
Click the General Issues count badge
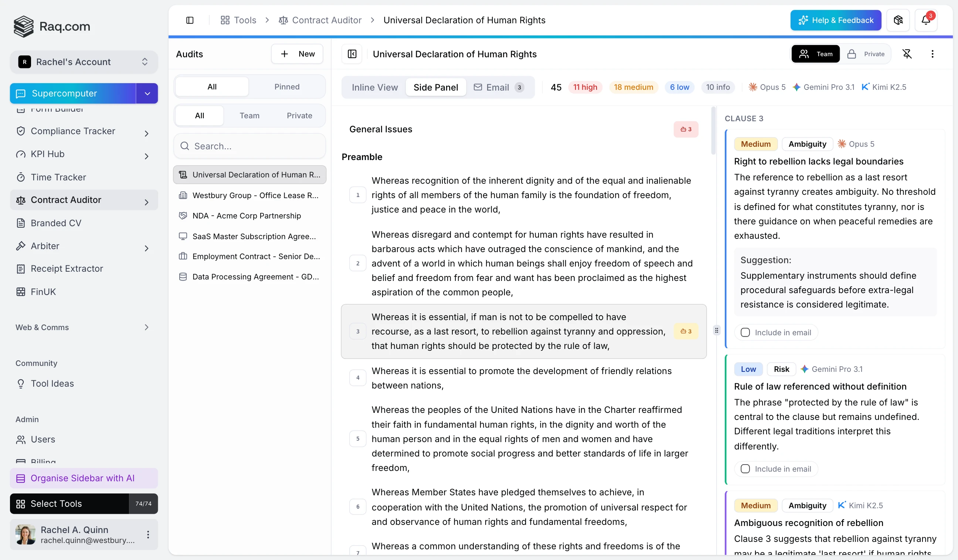(x=686, y=129)
